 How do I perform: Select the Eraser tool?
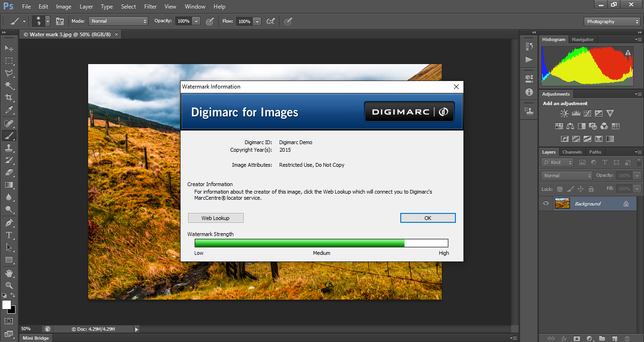click(9, 172)
